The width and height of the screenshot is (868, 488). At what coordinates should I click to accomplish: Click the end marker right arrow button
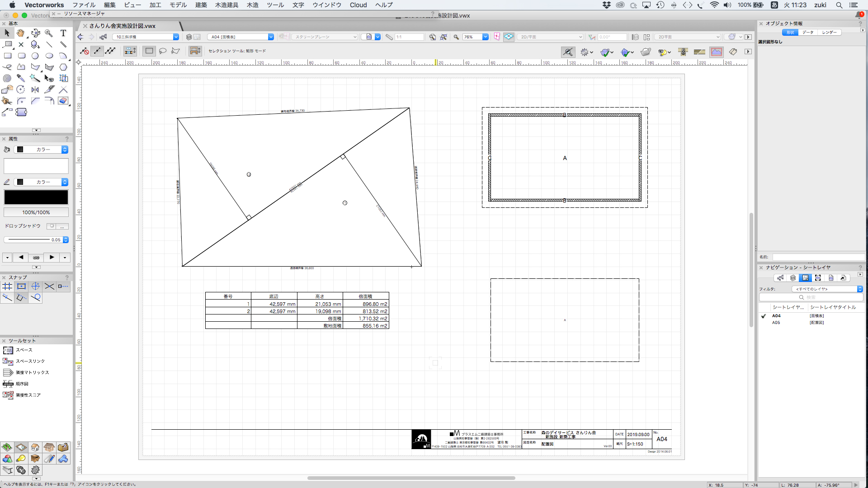[x=52, y=258]
